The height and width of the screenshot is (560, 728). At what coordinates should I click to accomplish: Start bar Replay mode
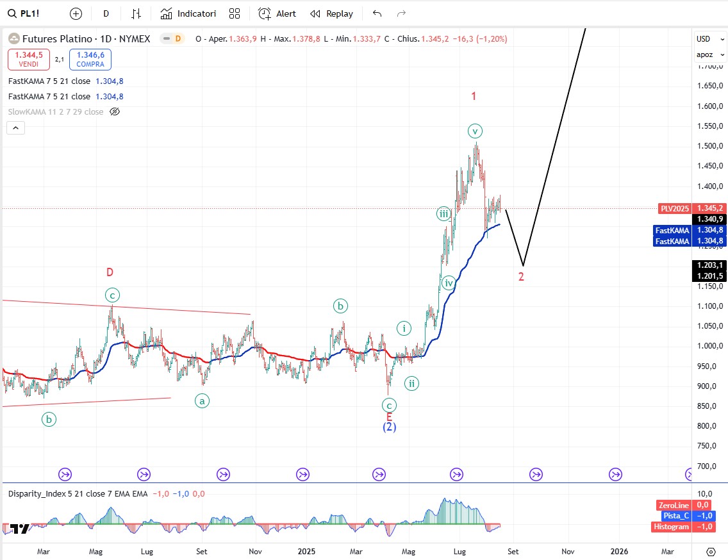point(331,13)
